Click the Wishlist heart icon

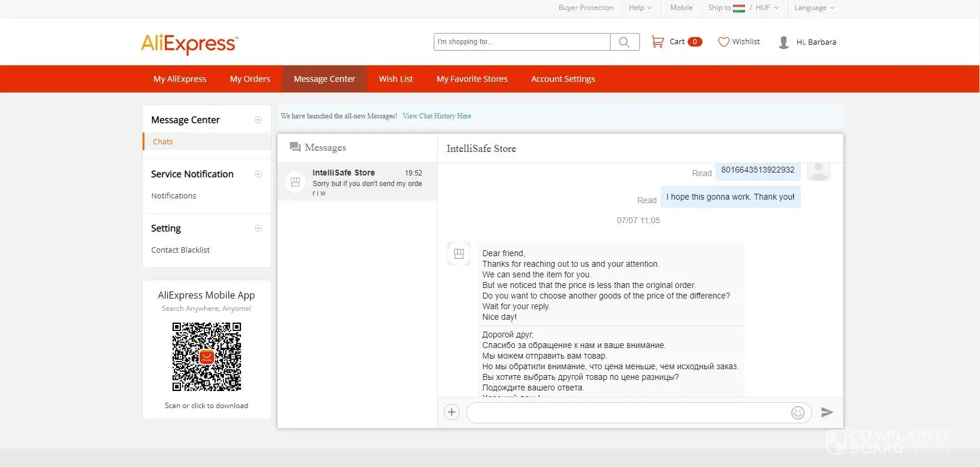[x=723, y=42]
